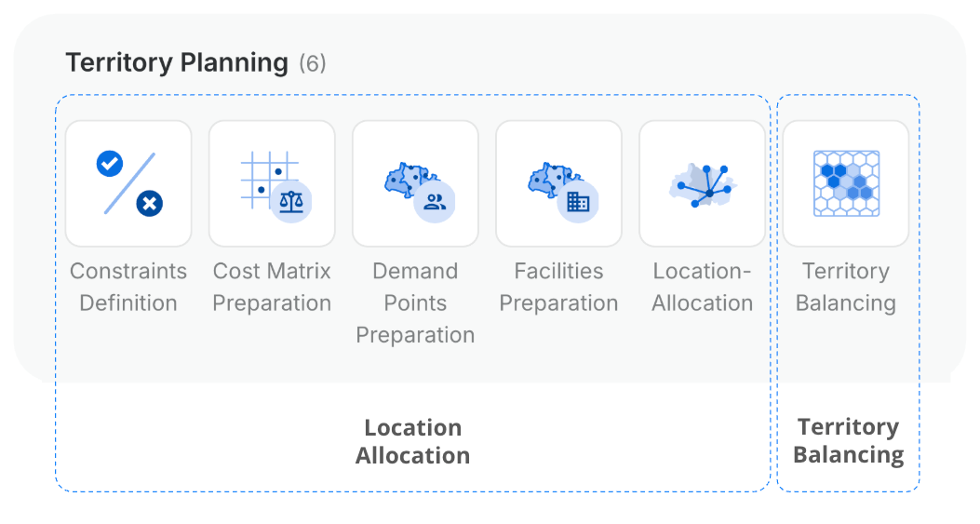Click the dark X circle in Constraints icon

(150, 203)
